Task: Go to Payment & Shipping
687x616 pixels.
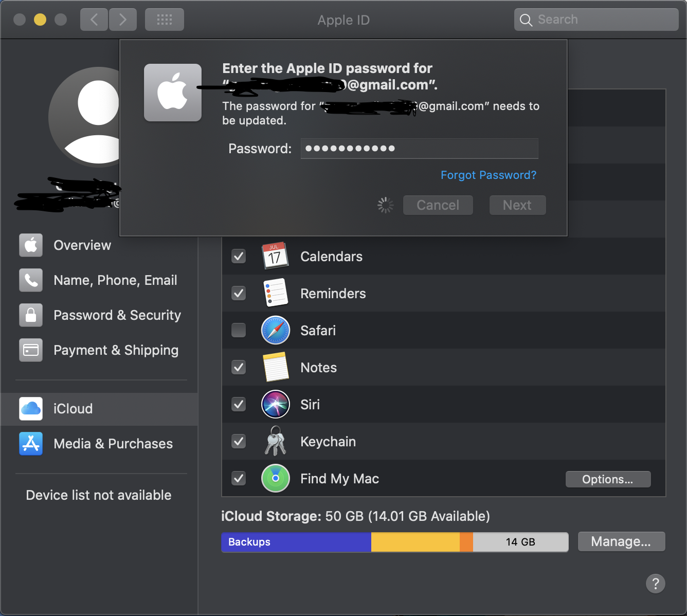Action: (100, 350)
